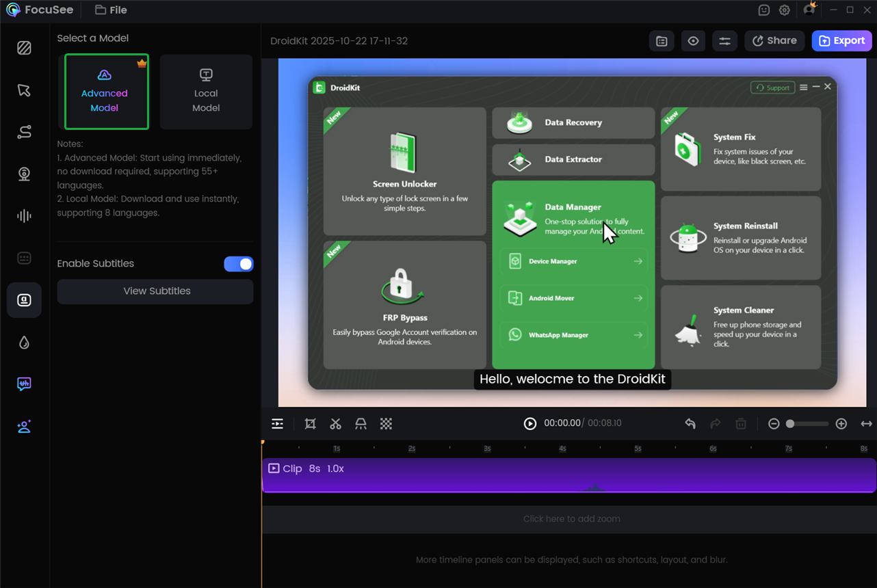Screen dimensions: 877x588
Task: Export the video project
Action: pos(841,41)
